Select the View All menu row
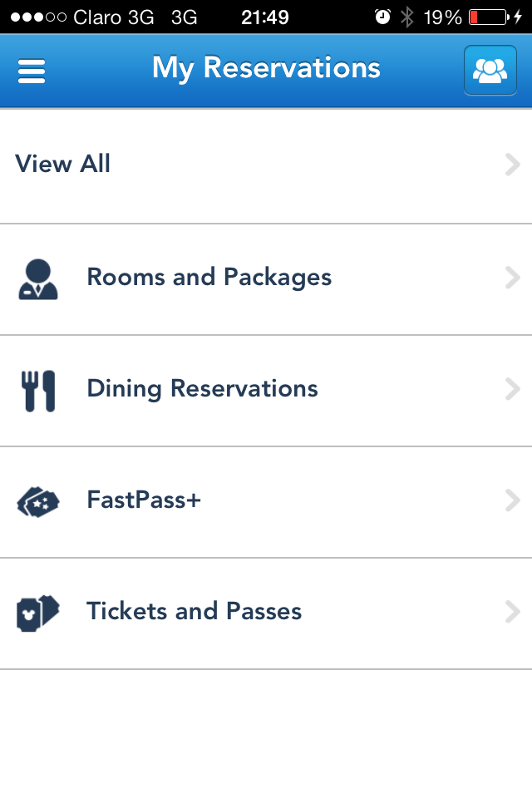 click(266, 166)
